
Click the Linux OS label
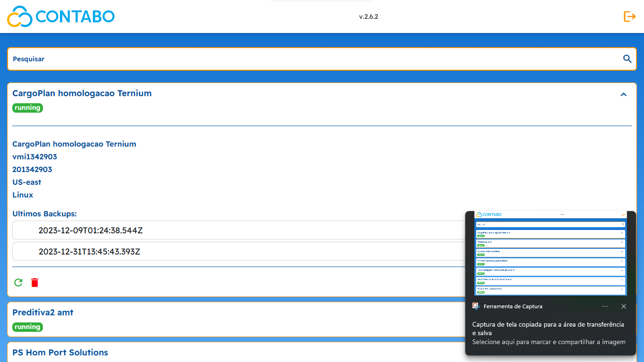pos(23,195)
